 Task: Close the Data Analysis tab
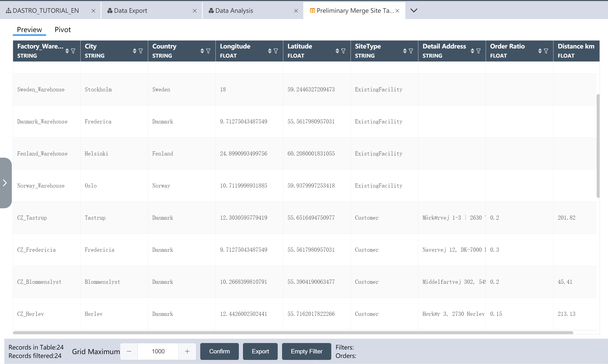296,11
